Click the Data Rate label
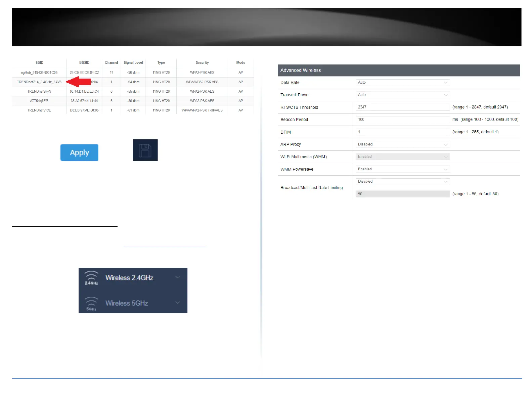The image size is (532, 411). (290, 83)
